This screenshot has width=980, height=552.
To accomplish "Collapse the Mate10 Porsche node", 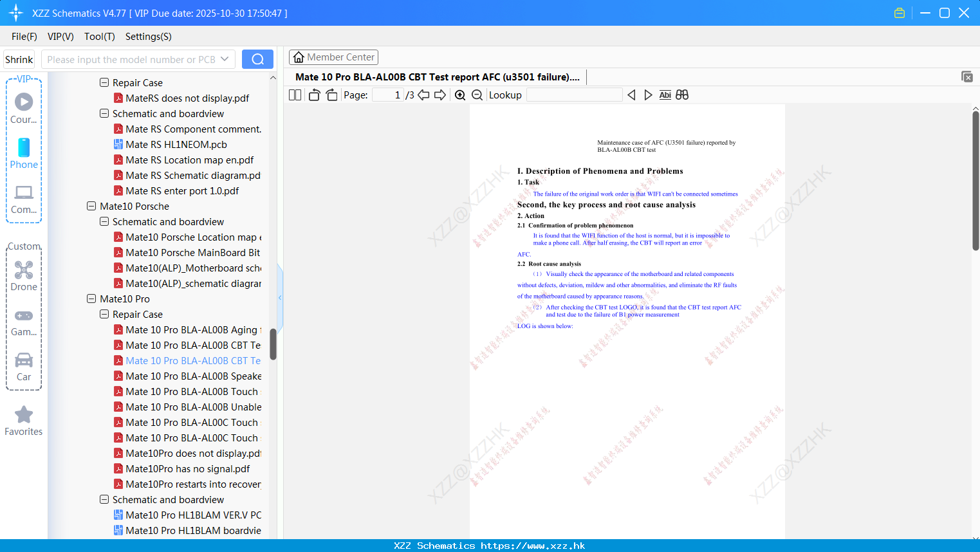I will tap(91, 207).
